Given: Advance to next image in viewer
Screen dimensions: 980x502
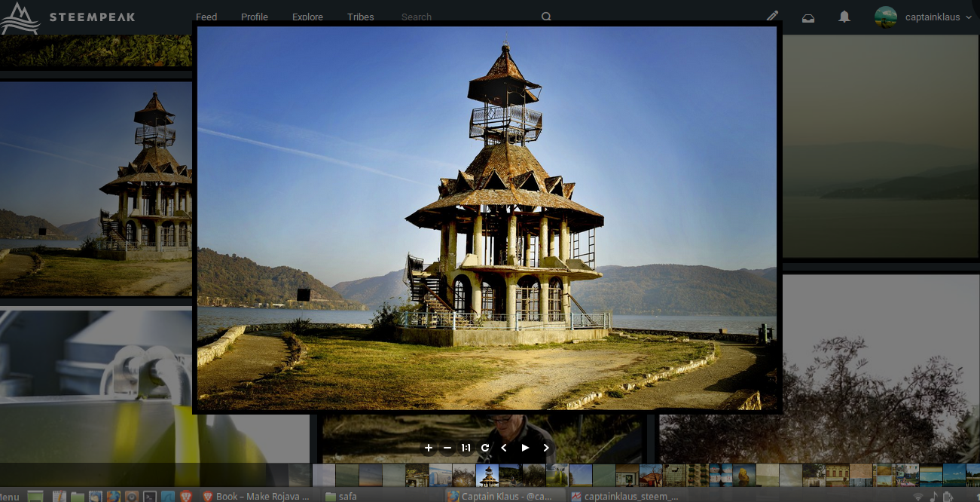Looking at the screenshot, I should 546,448.
